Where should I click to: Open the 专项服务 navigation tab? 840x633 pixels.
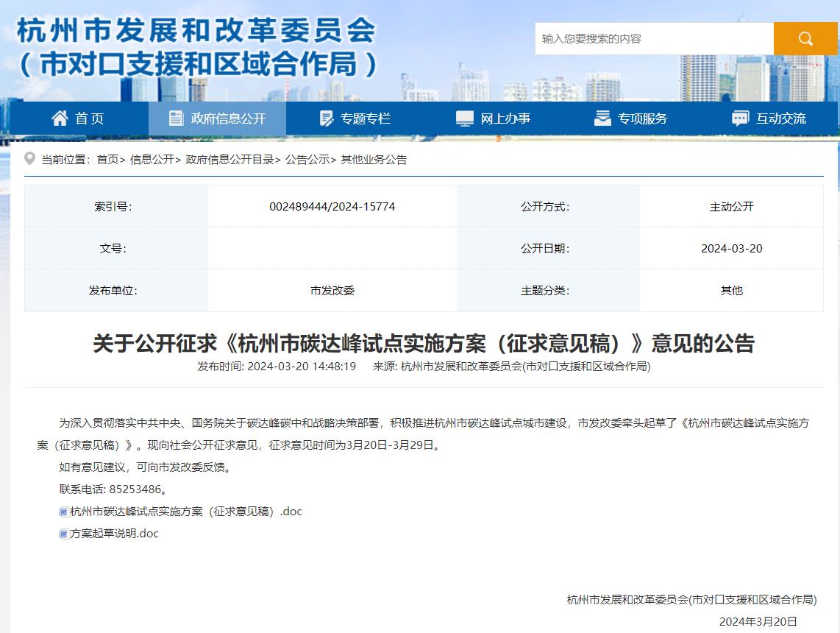point(642,119)
